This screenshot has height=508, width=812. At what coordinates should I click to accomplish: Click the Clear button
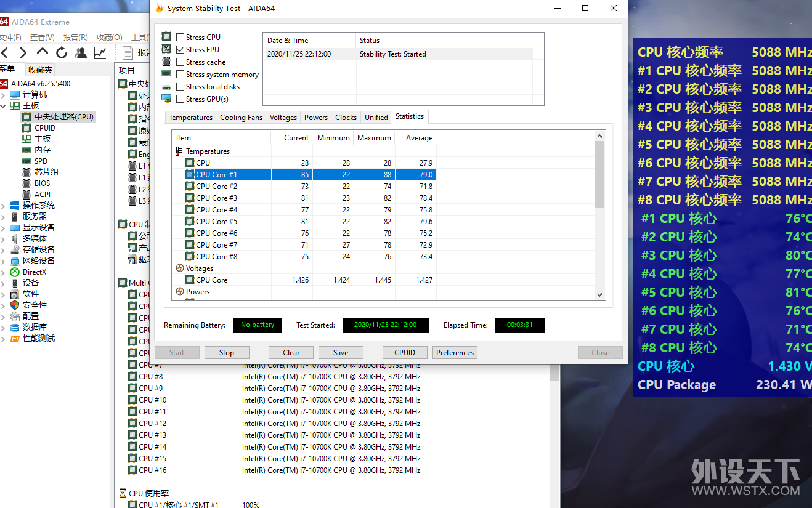291,353
